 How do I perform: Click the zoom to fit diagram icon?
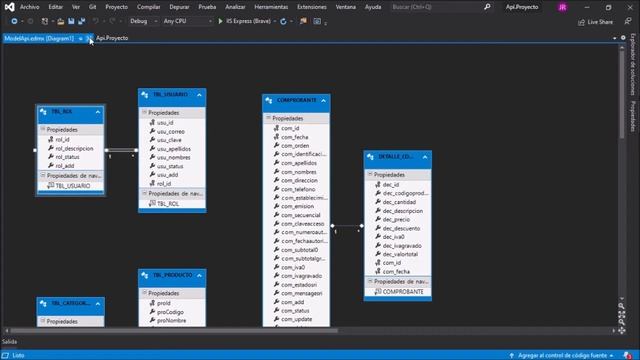coord(622,314)
